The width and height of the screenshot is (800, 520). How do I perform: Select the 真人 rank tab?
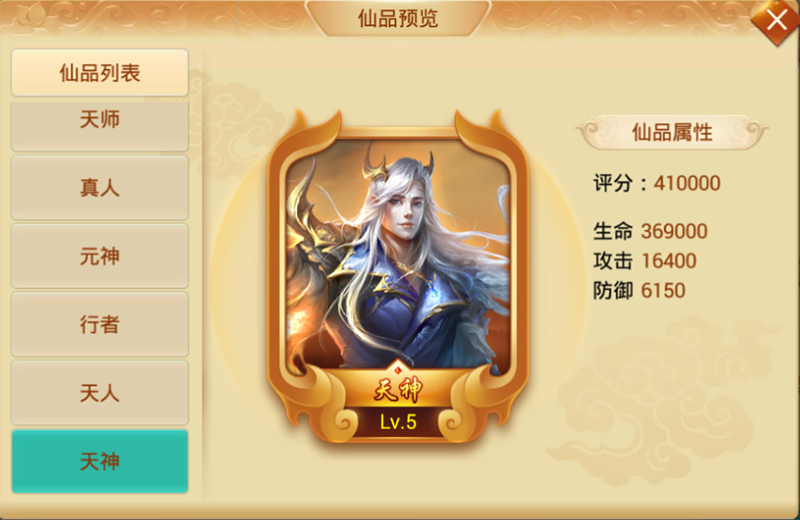[99, 187]
